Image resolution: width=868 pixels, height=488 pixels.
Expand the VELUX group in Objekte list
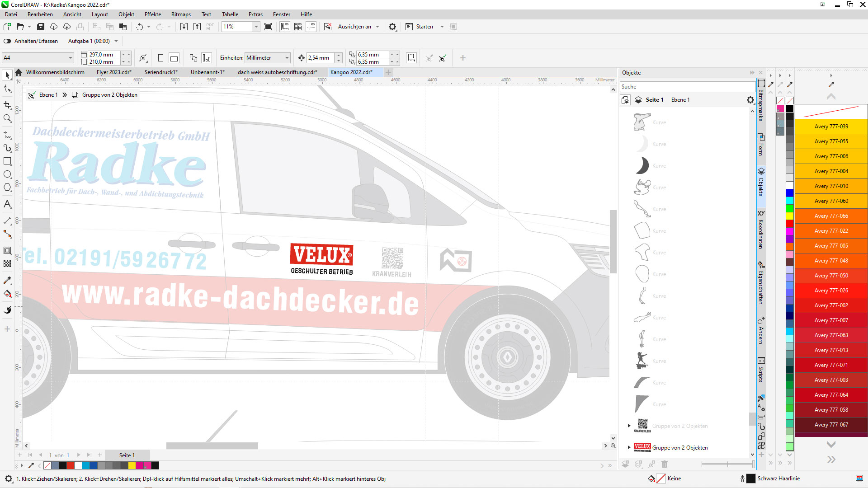(629, 447)
